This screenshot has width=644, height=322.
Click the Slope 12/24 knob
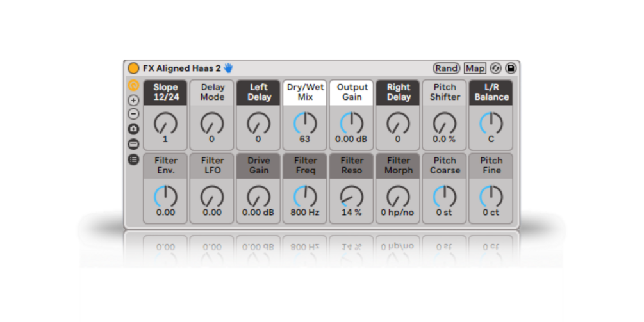pos(165,123)
